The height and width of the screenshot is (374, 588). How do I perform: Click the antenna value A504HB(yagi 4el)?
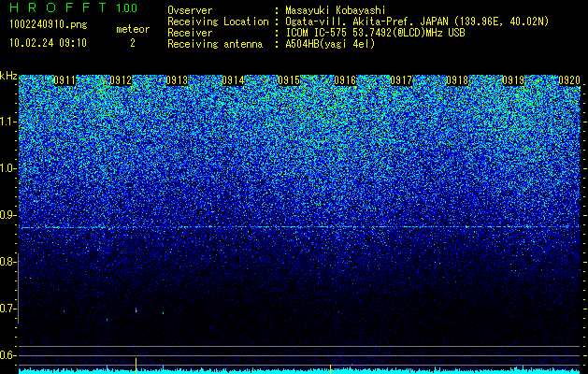pyautogui.click(x=330, y=44)
